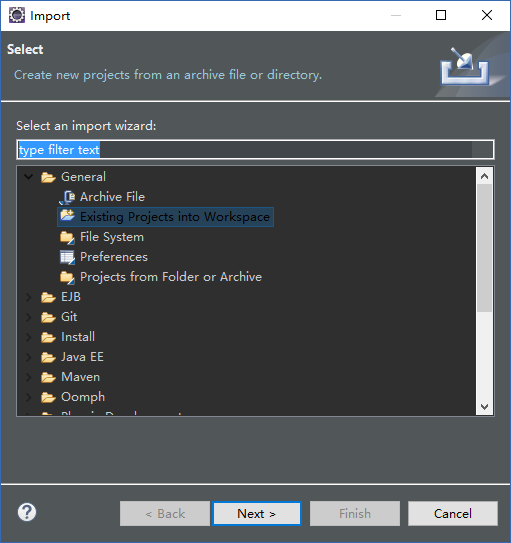This screenshot has width=511, height=543.
Task: Go to Next wizard page
Action: pyautogui.click(x=257, y=514)
